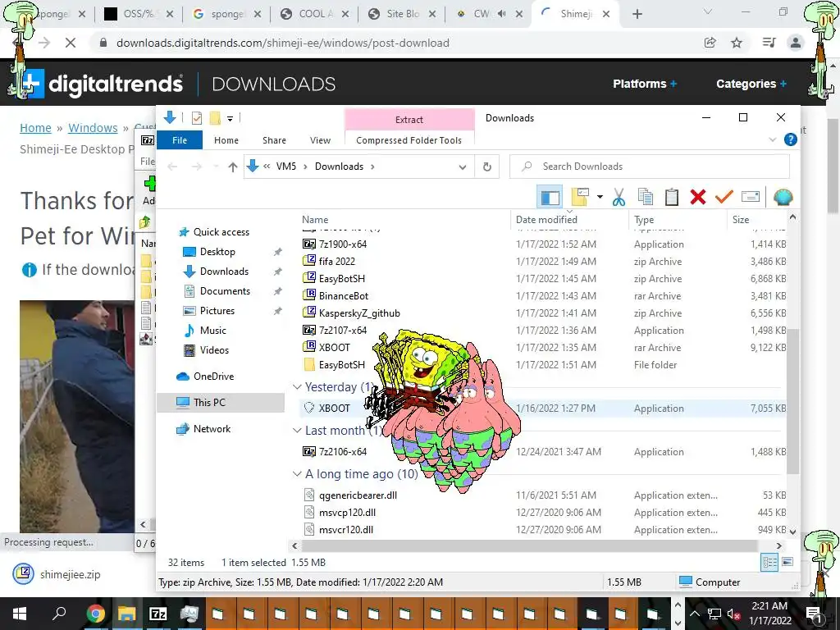Select the qgenericbearer.dll file
The width and height of the screenshot is (840, 630).
pyautogui.click(x=358, y=495)
